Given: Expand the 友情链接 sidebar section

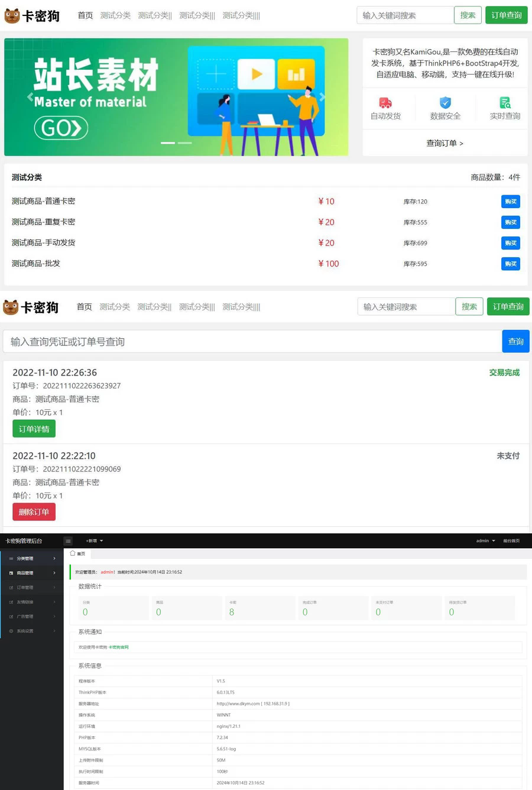Looking at the screenshot, I should click(27, 601).
